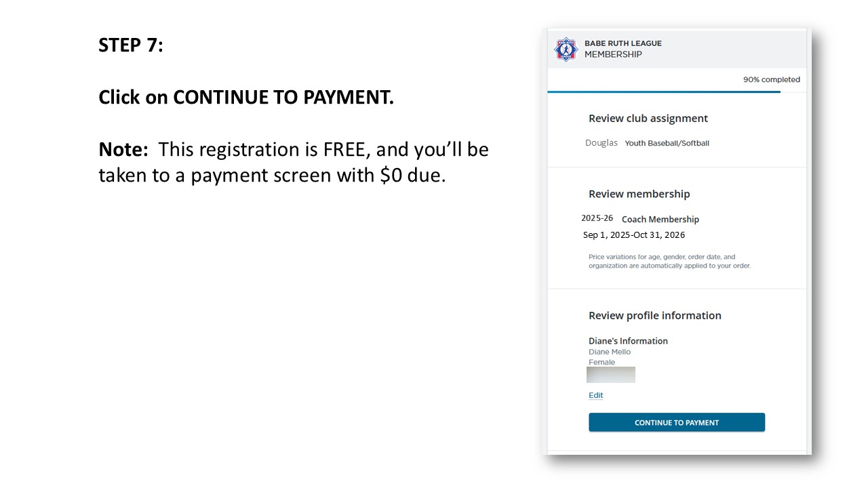Click the Diane Mello name text
The image size is (868, 488).
(610, 352)
